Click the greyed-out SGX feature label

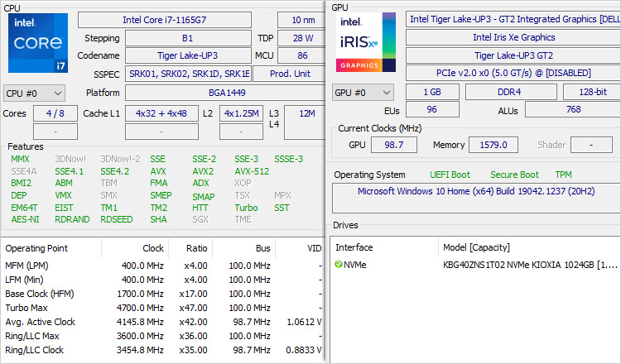(200, 219)
